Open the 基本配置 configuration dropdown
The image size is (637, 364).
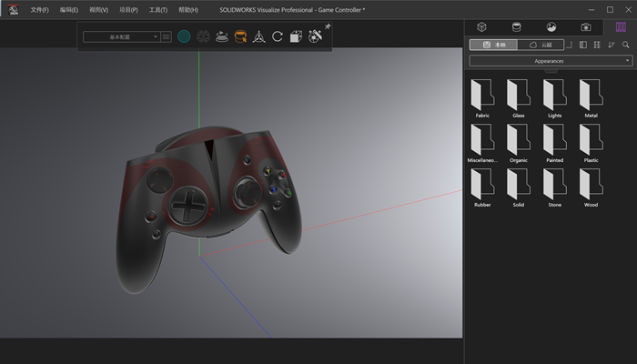click(x=121, y=37)
